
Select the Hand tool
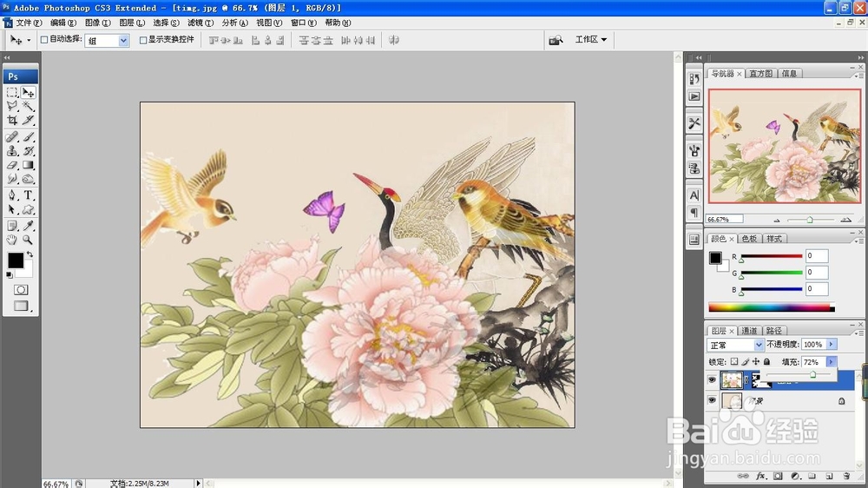[x=12, y=240]
